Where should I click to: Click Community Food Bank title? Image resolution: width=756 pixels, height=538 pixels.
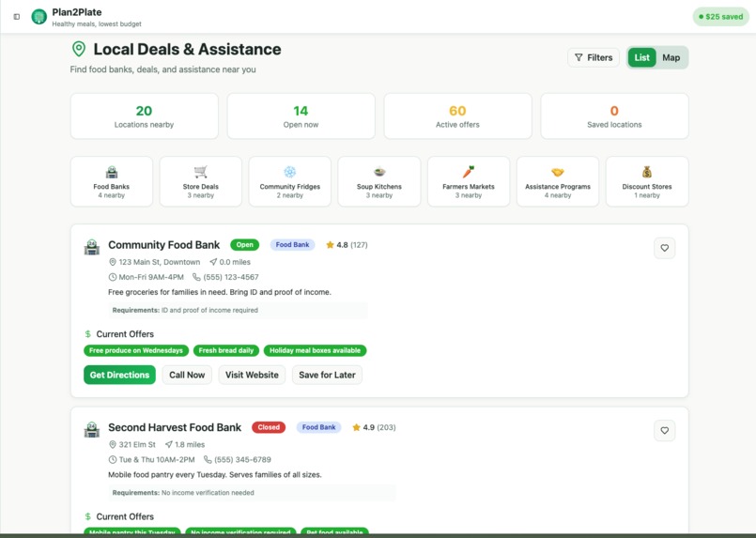click(164, 245)
